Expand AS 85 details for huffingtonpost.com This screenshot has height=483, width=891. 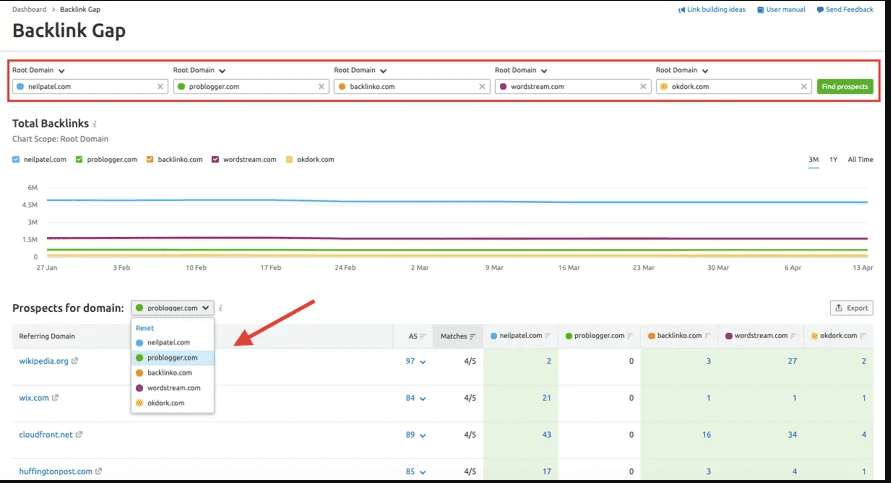[x=415, y=472]
